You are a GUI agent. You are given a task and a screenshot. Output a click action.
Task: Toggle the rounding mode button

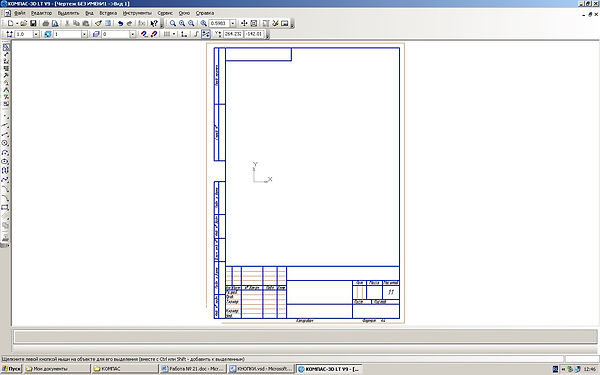pos(206,34)
